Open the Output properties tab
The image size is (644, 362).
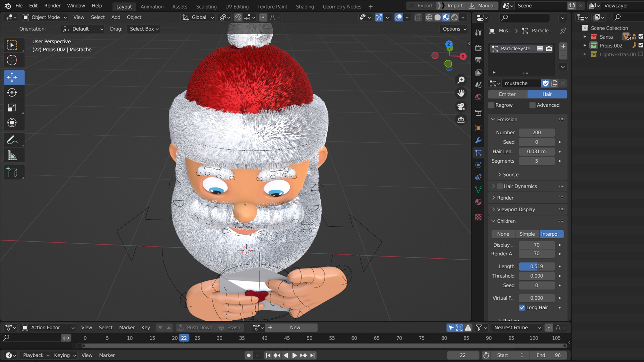click(478, 60)
